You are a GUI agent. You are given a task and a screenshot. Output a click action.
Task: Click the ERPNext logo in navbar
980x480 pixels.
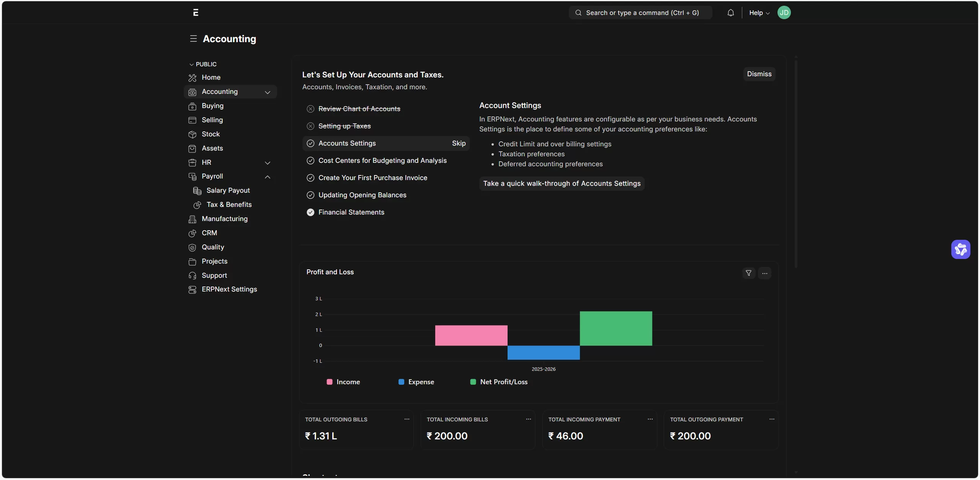pos(196,13)
